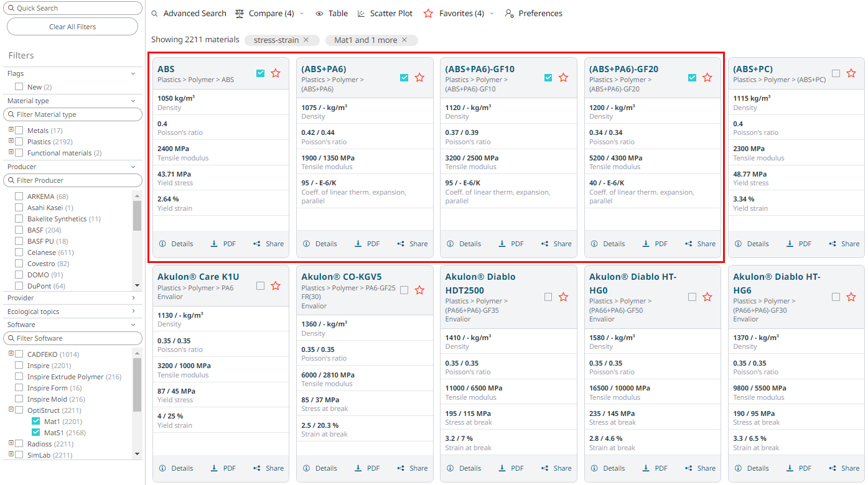The image size is (868, 485).
Task: Open the ABS material title
Action: point(166,69)
